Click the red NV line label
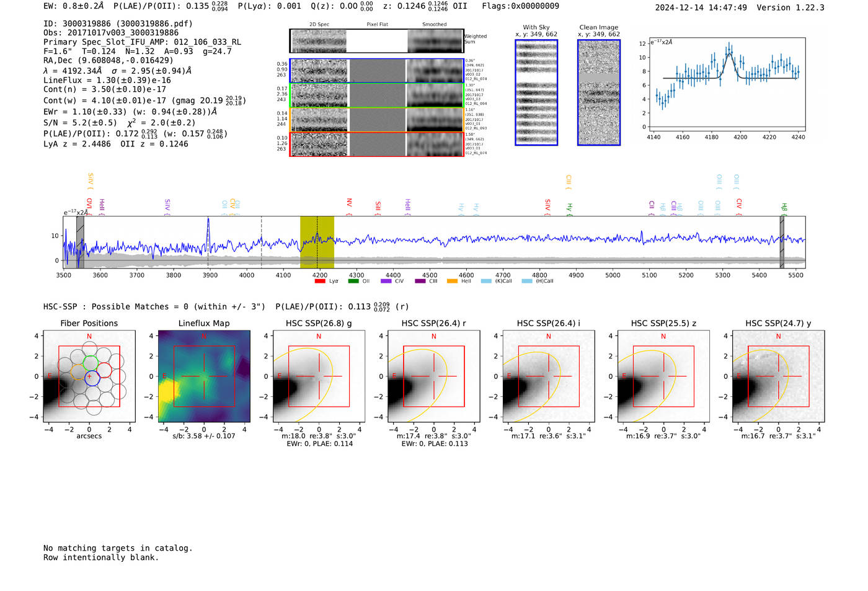 tap(349, 205)
